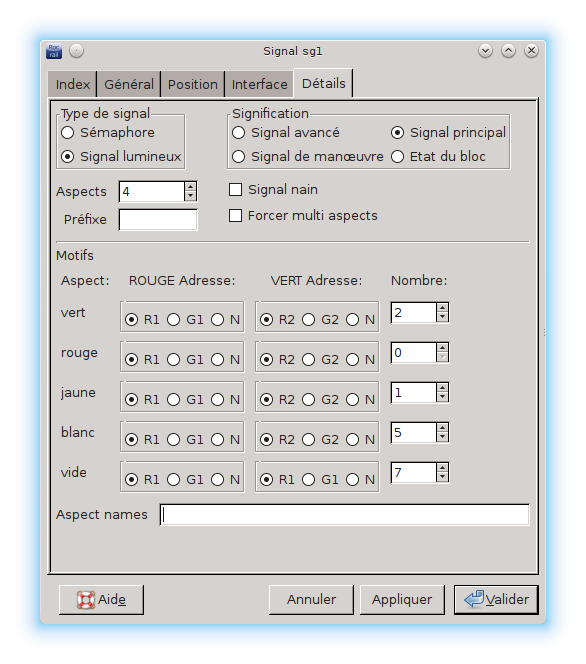Increment the blanc Nombre spinner
This screenshot has height=664, width=586.
click(442, 428)
